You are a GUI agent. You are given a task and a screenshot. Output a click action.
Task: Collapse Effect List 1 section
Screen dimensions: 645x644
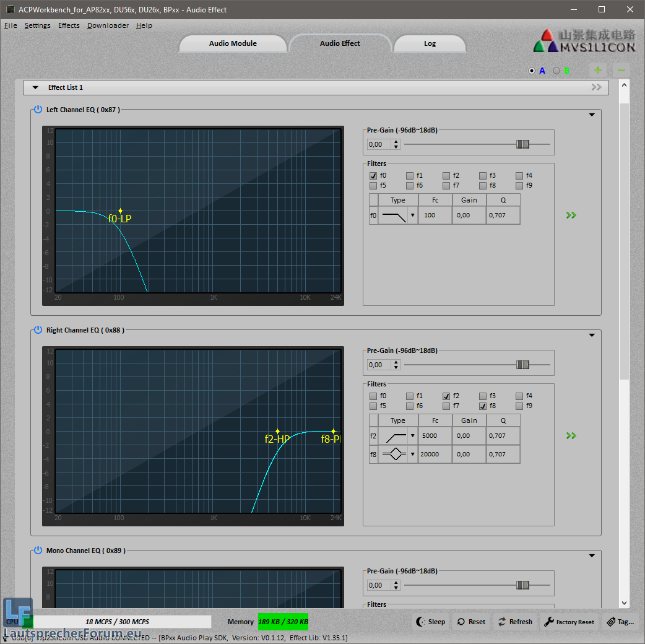tap(35, 88)
